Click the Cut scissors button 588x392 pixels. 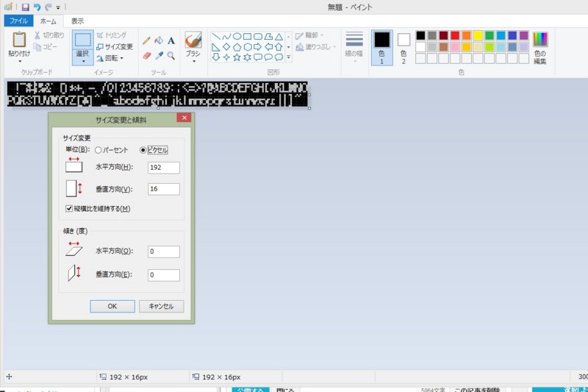49,35
